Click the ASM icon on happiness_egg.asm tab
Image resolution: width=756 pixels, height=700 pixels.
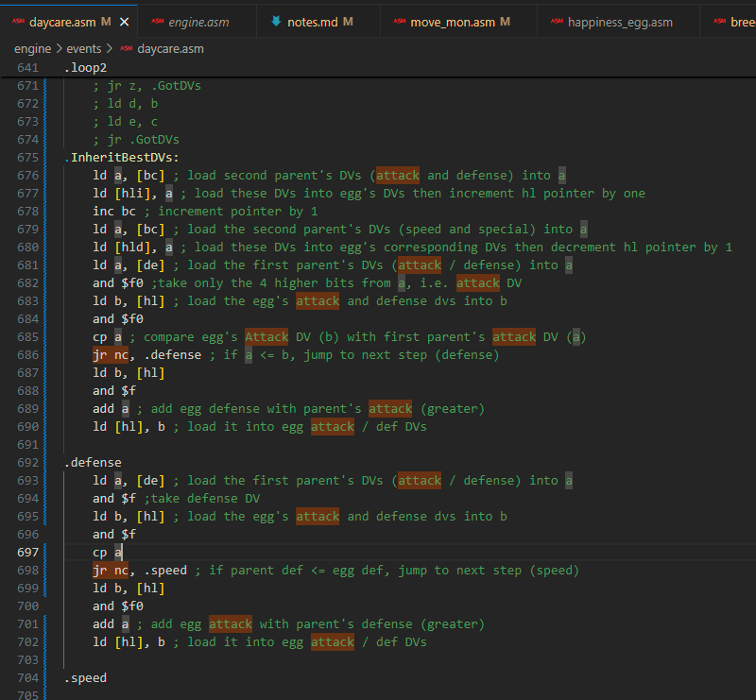[556, 21]
